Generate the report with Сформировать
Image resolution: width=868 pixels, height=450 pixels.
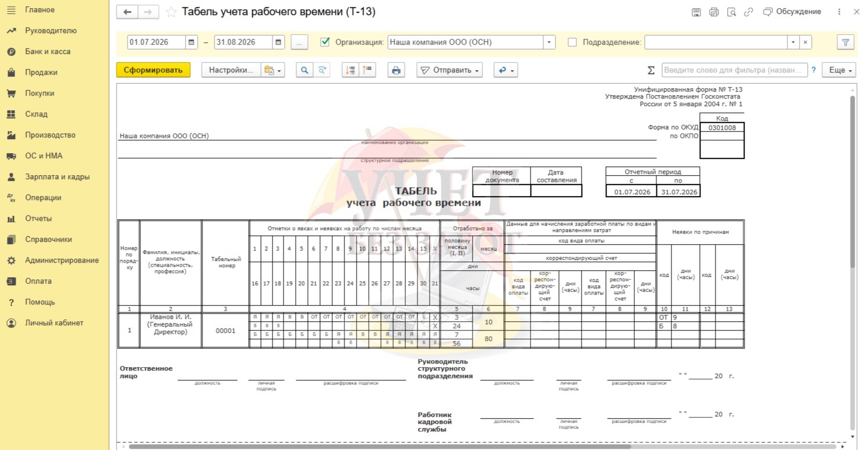(x=153, y=70)
